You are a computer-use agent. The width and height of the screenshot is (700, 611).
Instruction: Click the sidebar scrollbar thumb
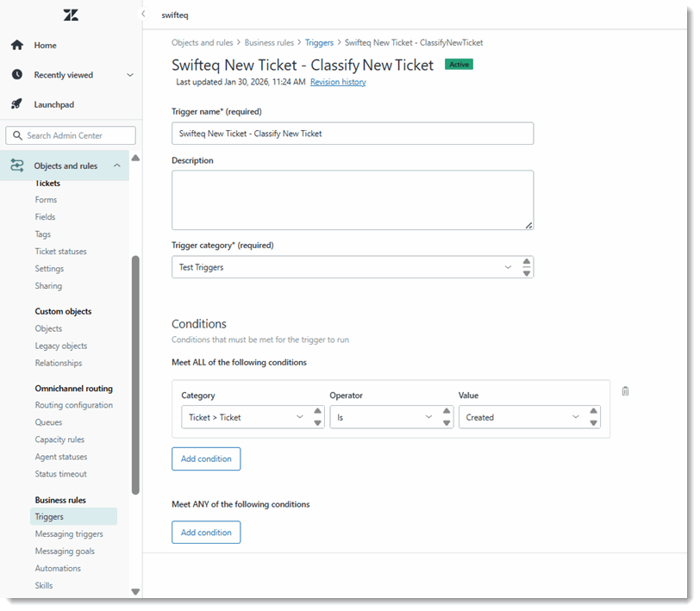(135, 375)
